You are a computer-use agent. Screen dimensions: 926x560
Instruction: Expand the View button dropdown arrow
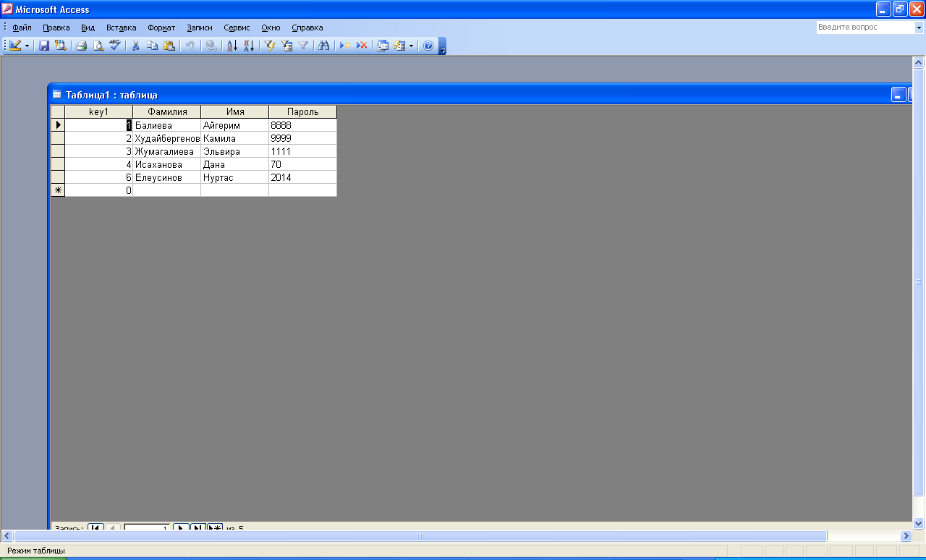27,46
